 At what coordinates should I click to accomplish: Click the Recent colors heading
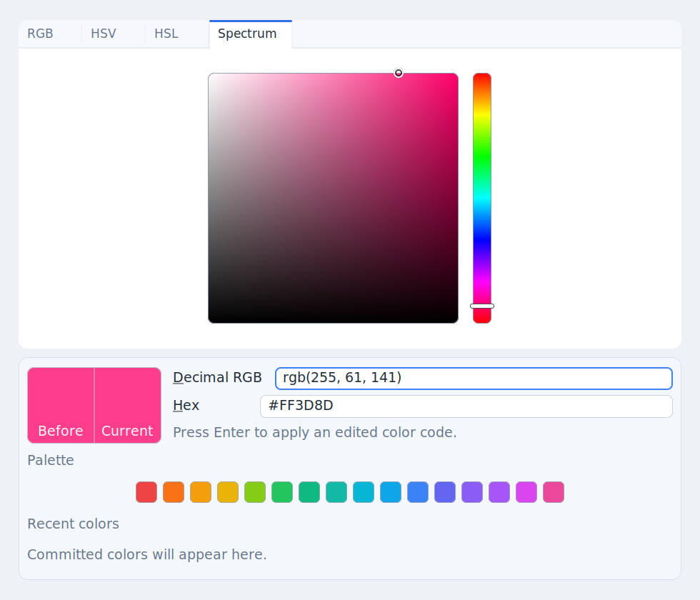click(73, 524)
